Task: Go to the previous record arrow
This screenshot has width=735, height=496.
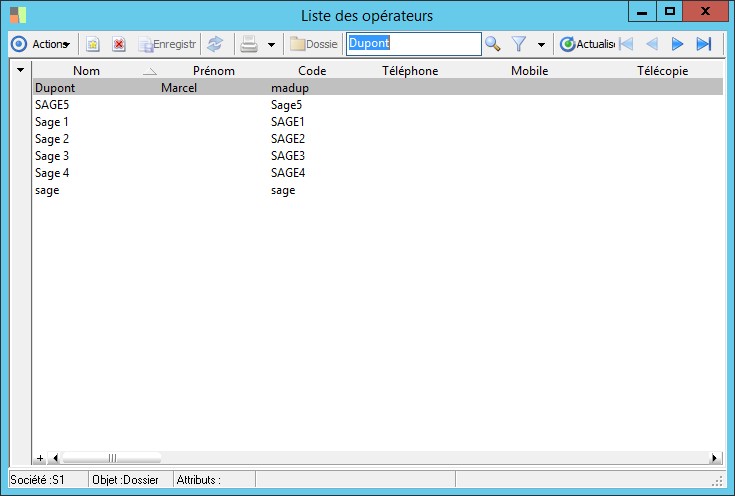Action: tap(651, 44)
